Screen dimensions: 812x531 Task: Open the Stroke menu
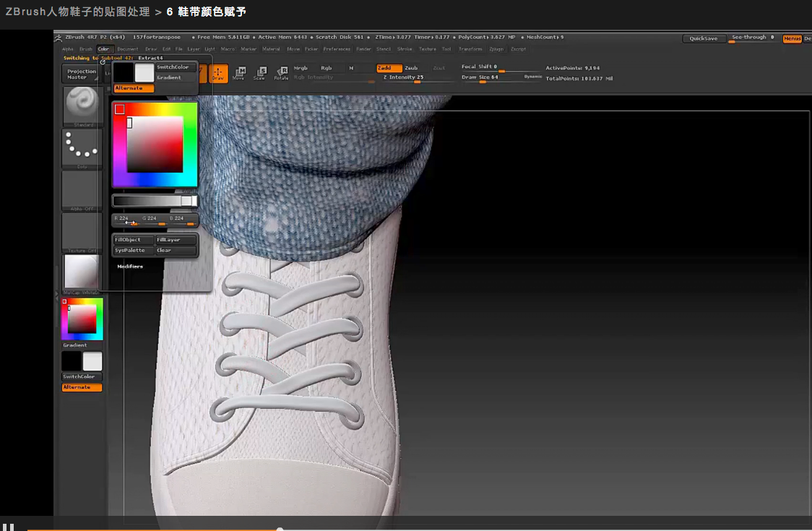(405, 49)
